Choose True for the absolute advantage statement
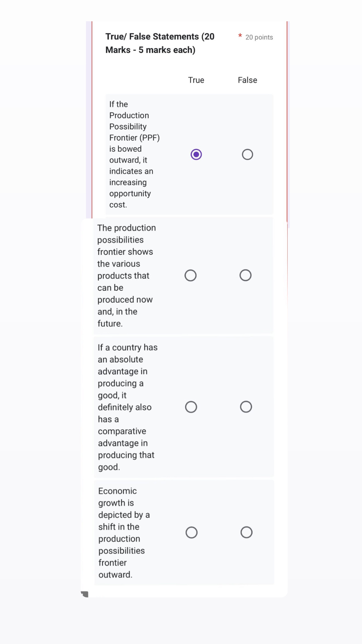Viewport: 362px width, 644px height. pyautogui.click(x=191, y=407)
